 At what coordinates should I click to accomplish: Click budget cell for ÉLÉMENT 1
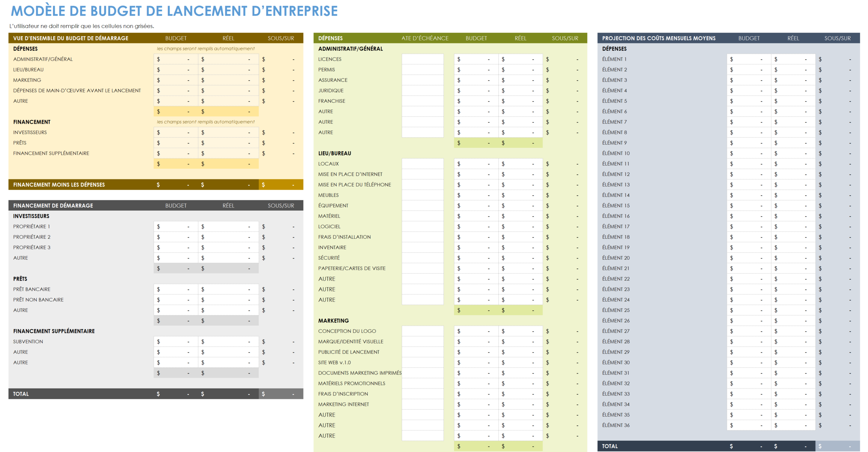pyautogui.click(x=749, y=59)
